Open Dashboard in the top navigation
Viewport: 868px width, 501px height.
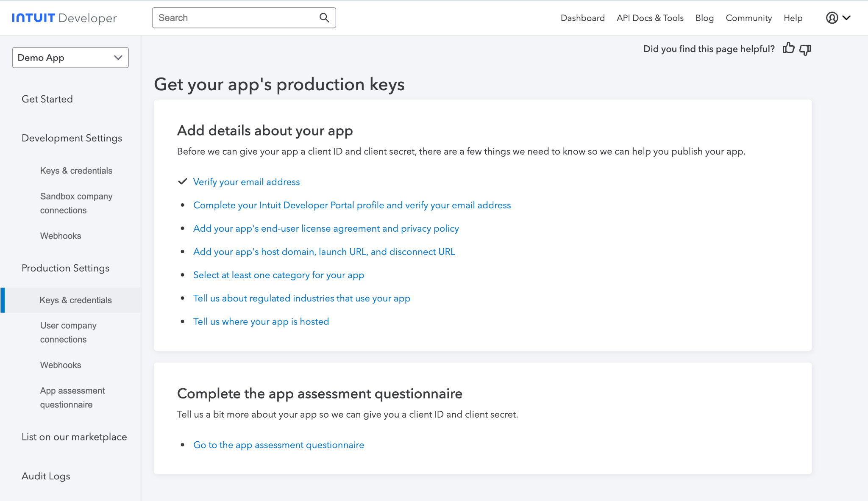click(582, 18)
